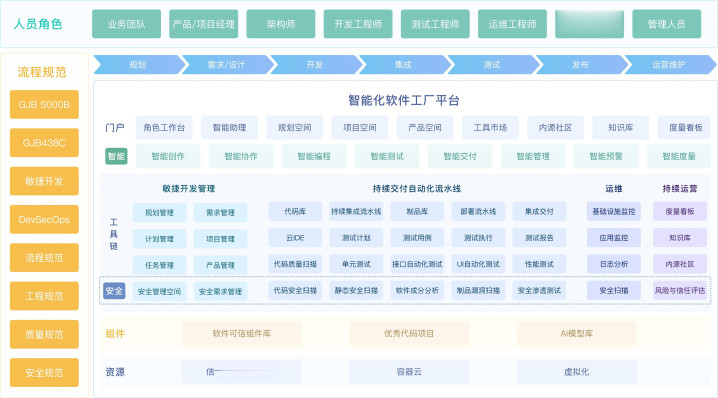Select the 制品库 tool box

coord(417,212)
